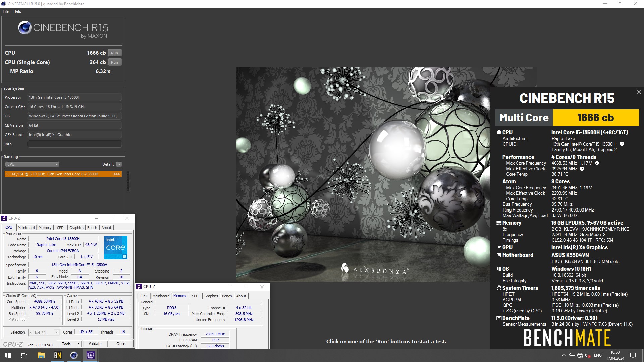This screenshot has height=362, width=644.
Task: Minimize the front CPU-Z memory window
Action: pyautogui.click(x=231, y=287)
